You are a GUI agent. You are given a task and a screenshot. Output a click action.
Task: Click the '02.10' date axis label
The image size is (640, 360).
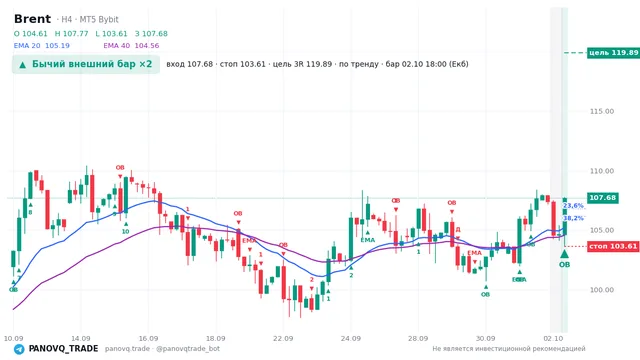coord(553,338)
